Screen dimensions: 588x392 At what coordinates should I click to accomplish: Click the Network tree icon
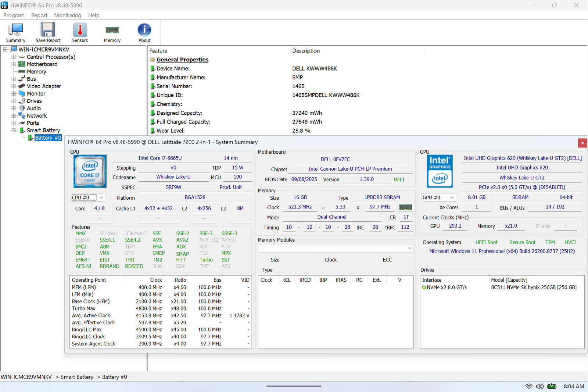22,115
